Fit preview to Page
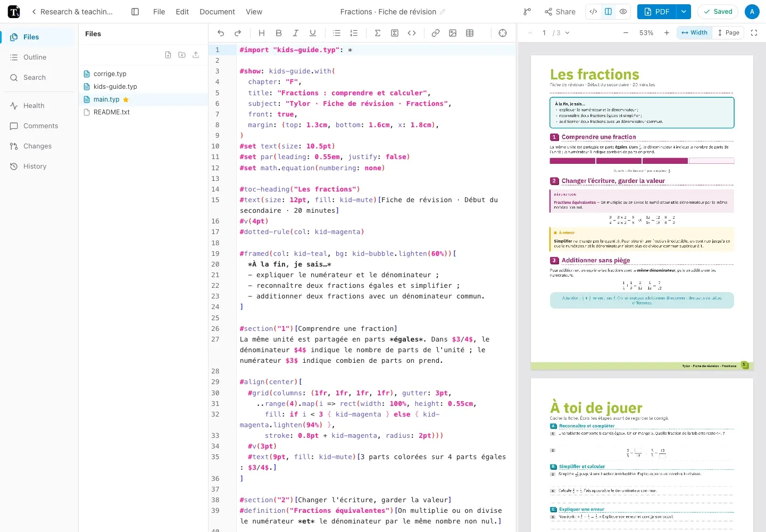This screenshot has width=766, height=532. [x=728, y=32]
